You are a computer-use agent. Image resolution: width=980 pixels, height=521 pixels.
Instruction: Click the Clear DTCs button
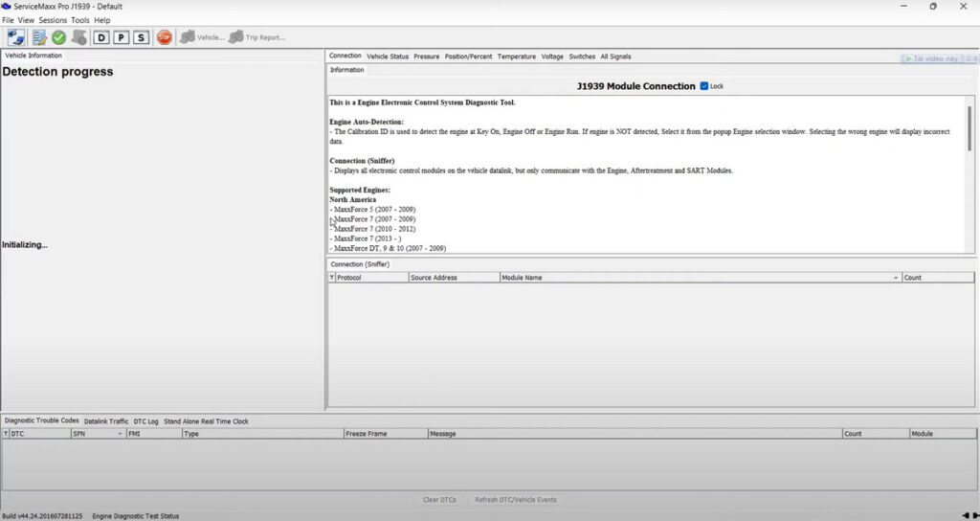click(439, 500)
